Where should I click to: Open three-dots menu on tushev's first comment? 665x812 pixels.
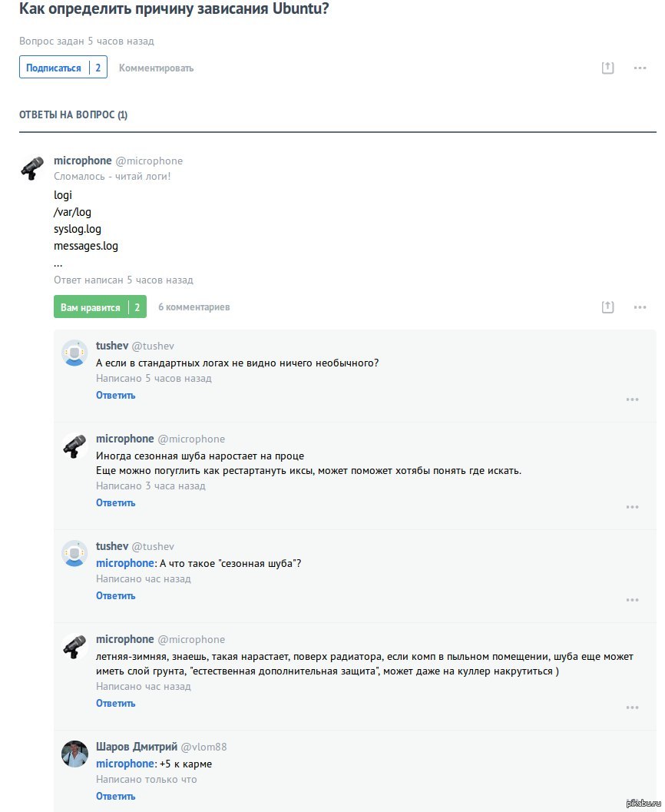(x=632, y=399)
